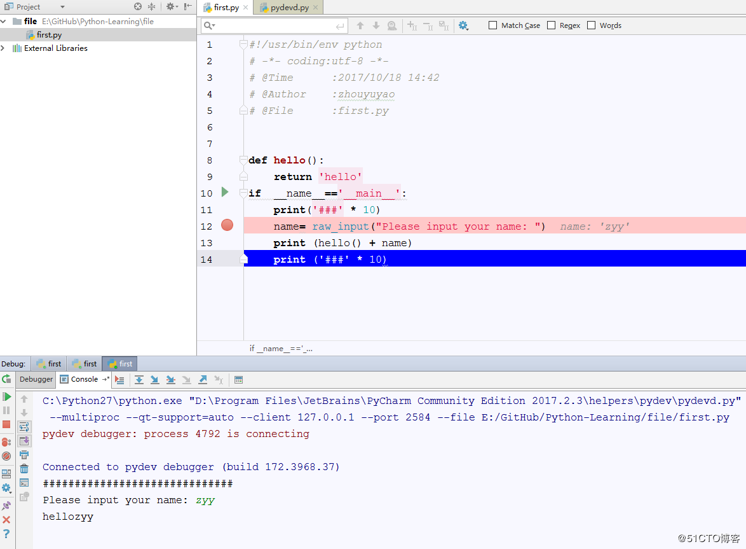Click line 13 print hello code

click(x=343, y=243)
